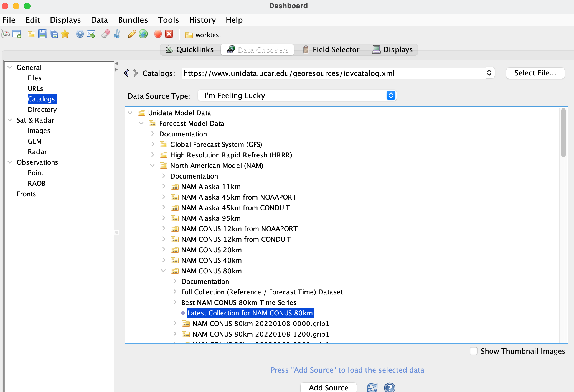
Task: Open the Catalogs URL combo box arrows
Action: coord(489,73)
